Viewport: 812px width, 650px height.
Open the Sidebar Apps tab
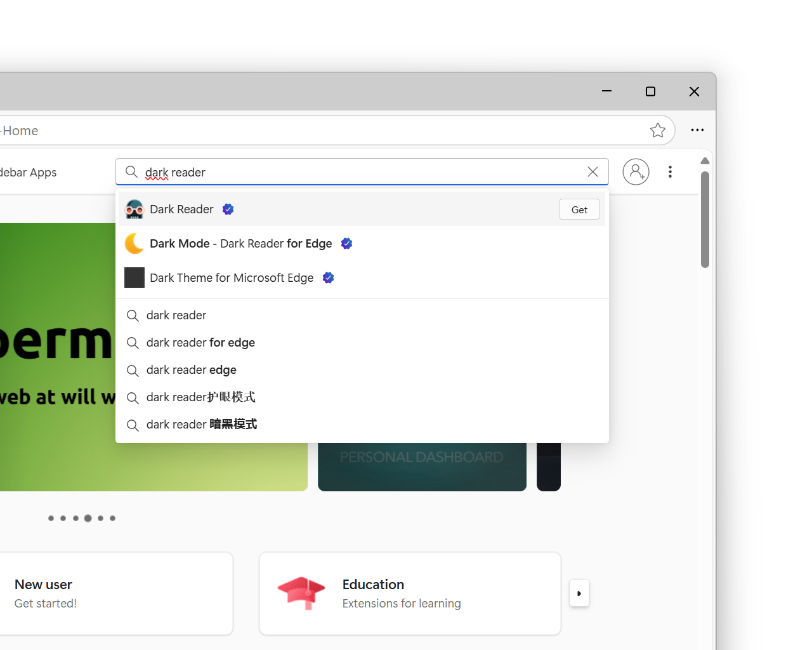pos(29,173)
